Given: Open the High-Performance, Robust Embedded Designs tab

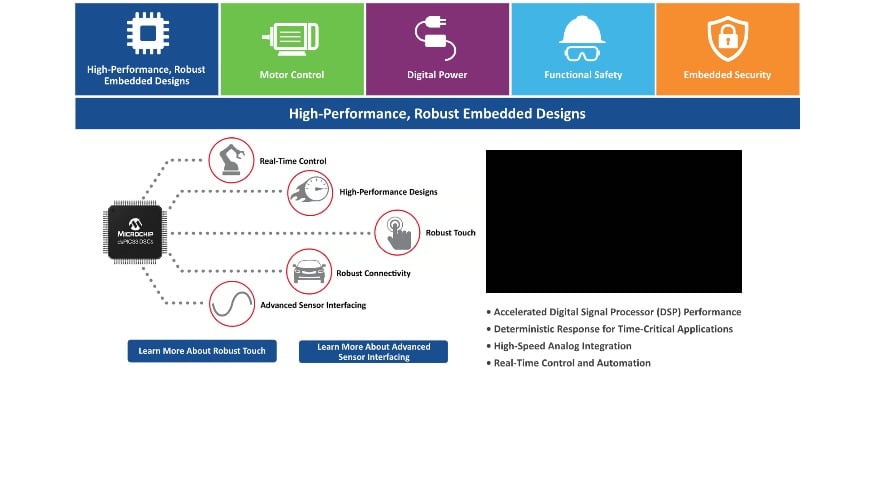Looking at the screenshot, I should click(147, 75).
